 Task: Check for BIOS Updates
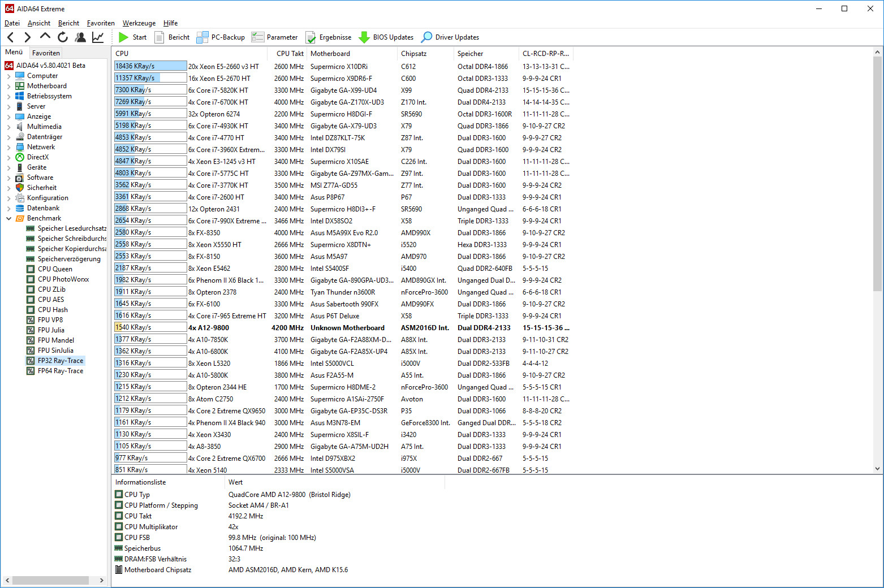point(386,37)
